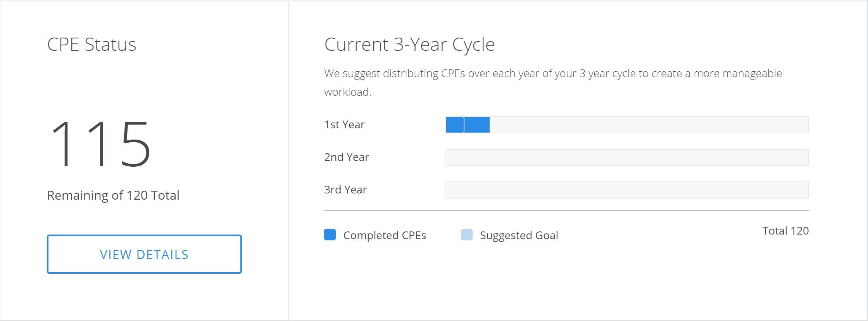This screenshot has height=321, width=868.
Task: Click the light blue square beside Suggested Goal
Action: coord(467,235)
